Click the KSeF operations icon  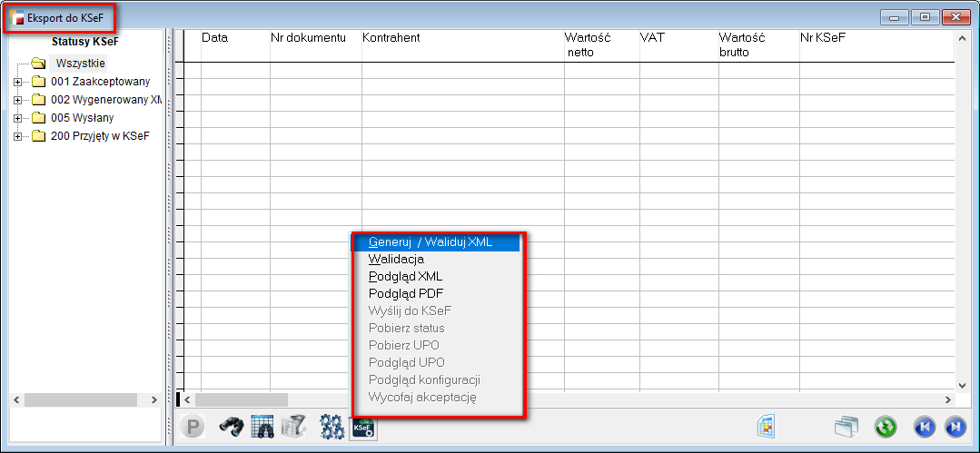pyautogui.click(x=363, y=428)
